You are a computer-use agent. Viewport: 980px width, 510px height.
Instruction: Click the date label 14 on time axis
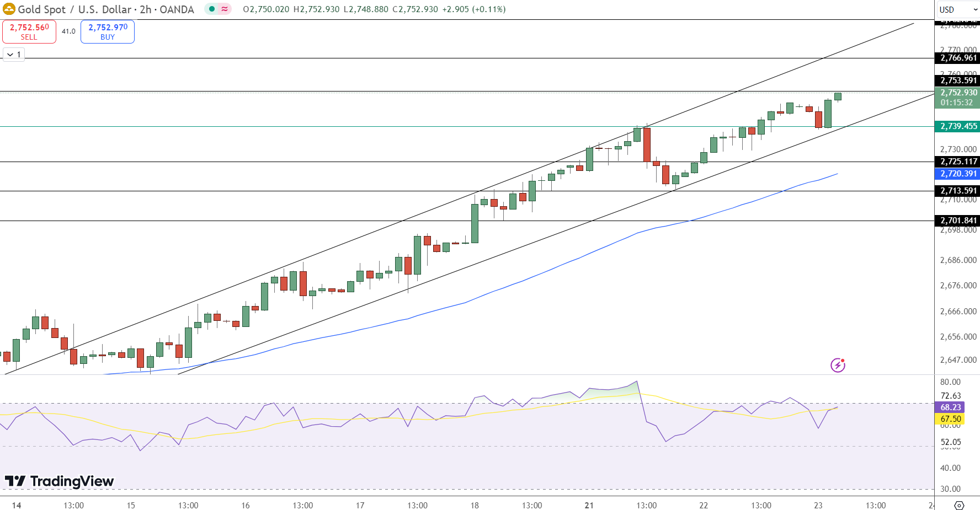click(17, 505)
